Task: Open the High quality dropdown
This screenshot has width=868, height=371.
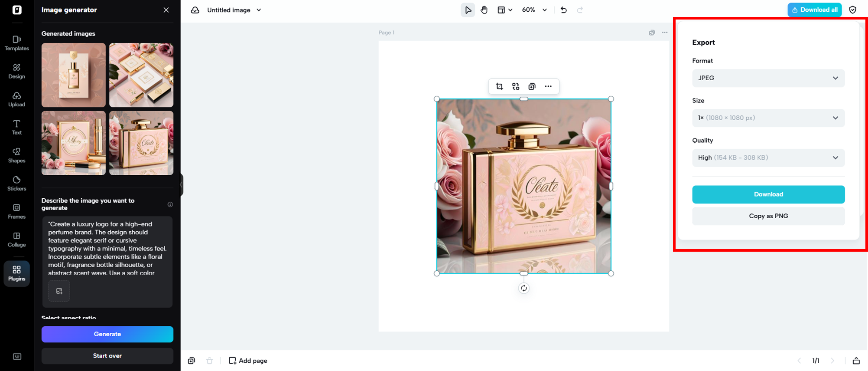Action: click(768, 158)
